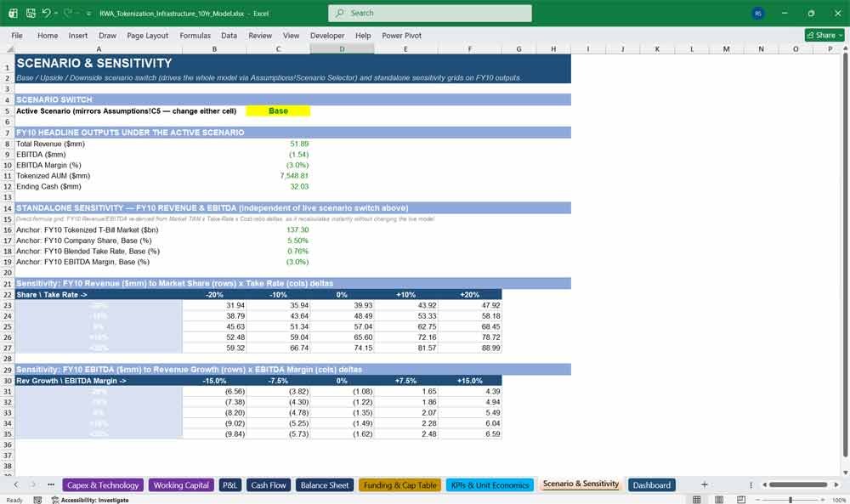The width and height of the screenshot is (850, 504).
Task: Open the Power Pivot ribbon tab
Action: coord(402,35)
